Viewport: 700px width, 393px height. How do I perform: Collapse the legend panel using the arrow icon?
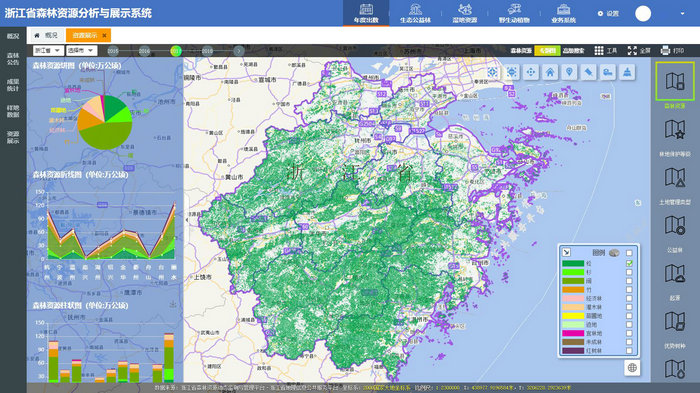tap(566, 252)
